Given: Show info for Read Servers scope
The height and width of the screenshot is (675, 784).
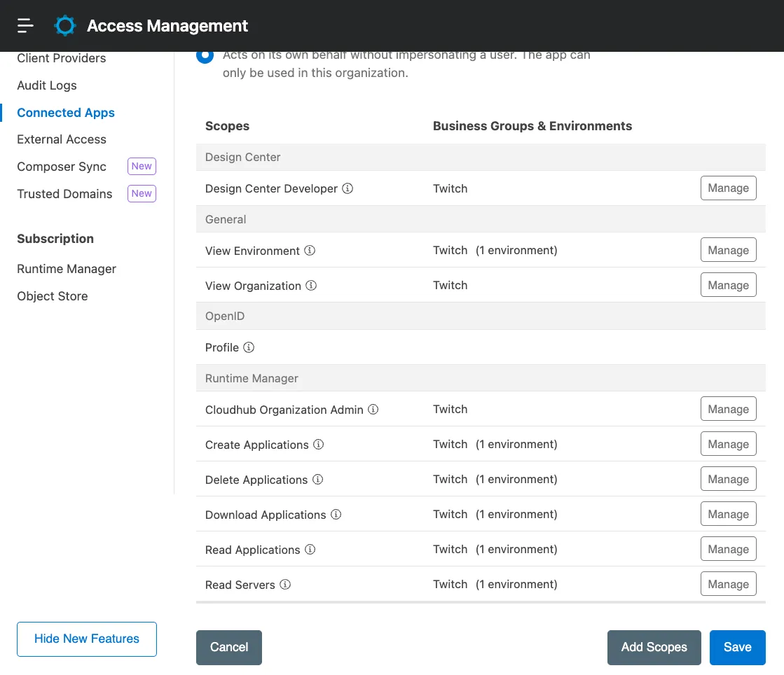Looking at the screenshot, I should pos(285,584).
